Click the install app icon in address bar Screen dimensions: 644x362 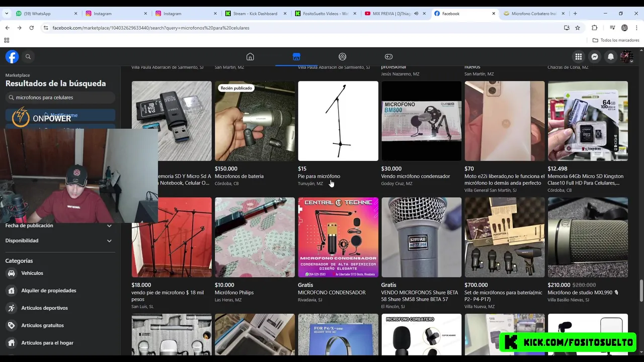point(567,28)
